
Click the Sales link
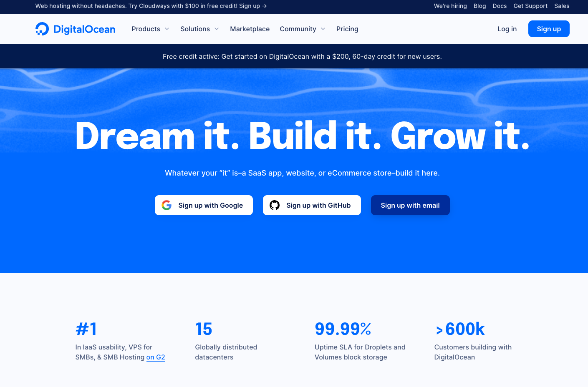562,6
